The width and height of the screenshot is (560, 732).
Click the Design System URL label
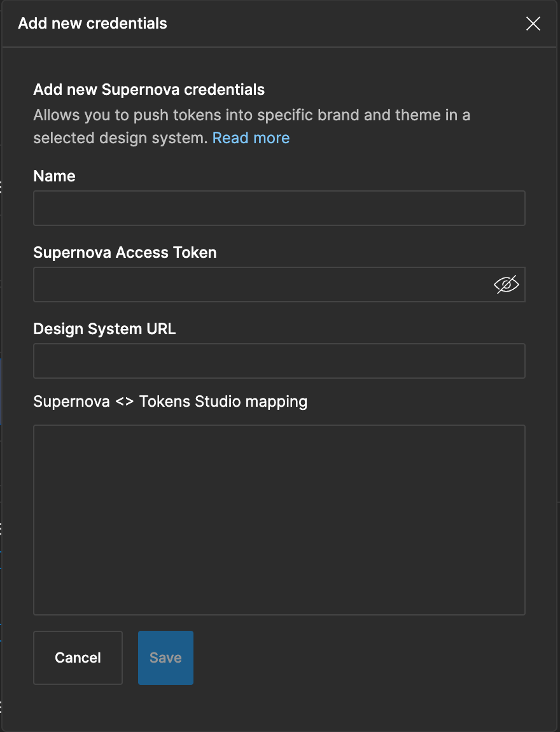(104, 329)
